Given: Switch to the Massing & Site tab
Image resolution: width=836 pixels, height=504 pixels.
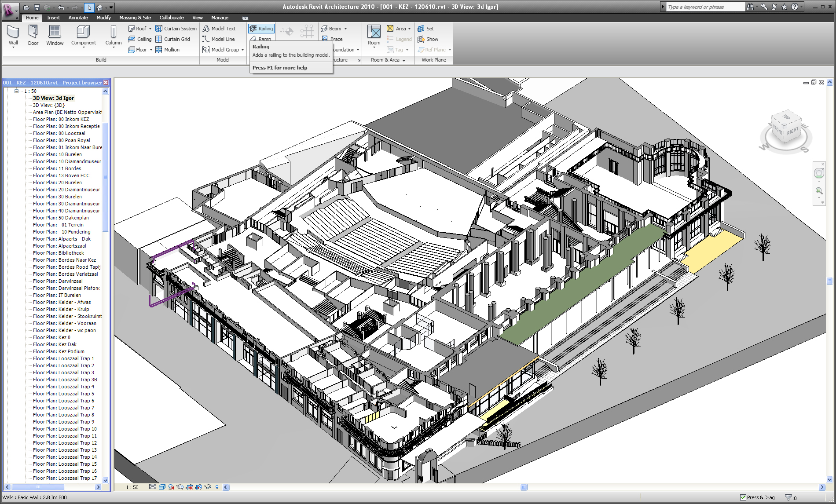Looking at the screenshot, I should click(x=135, y=18).
